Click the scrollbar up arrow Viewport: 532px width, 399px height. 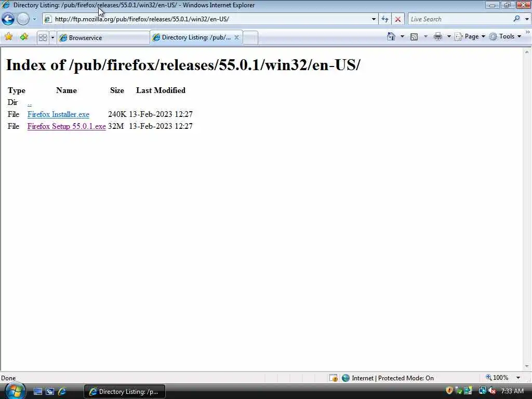tap(527, 52)
